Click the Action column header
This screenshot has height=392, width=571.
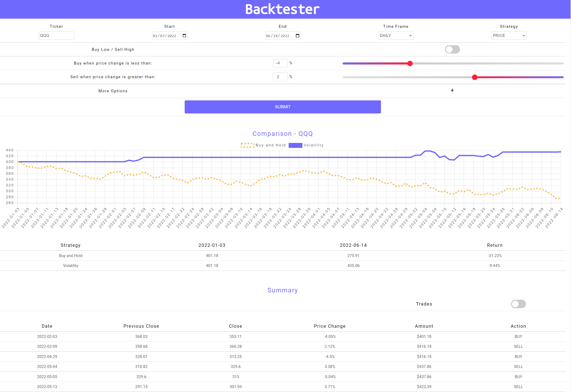[x=519, y=326]
